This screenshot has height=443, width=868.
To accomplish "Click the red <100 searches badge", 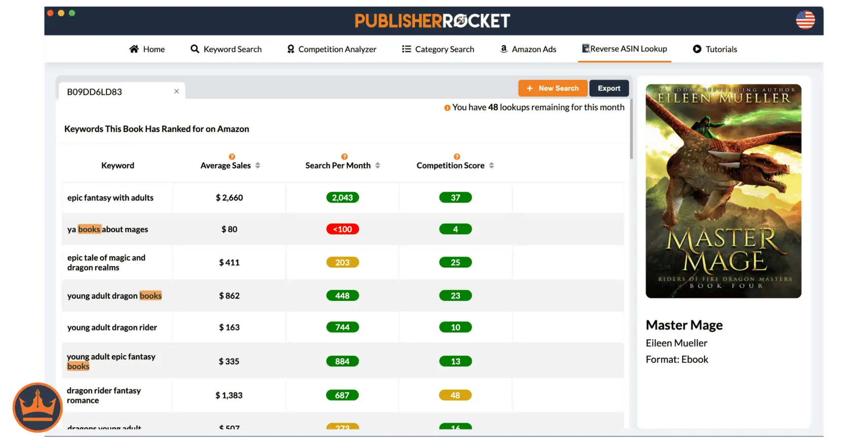I will (343, 229).
